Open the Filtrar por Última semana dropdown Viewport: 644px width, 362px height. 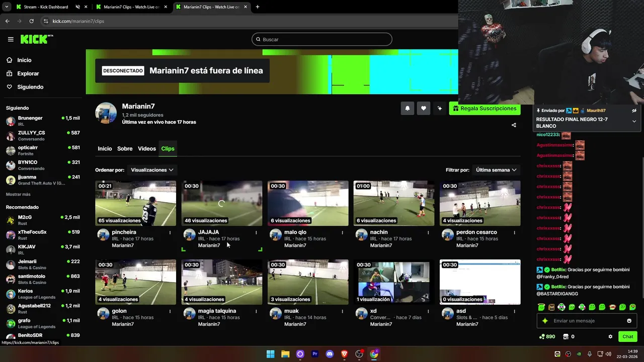[x=496, y=170]
